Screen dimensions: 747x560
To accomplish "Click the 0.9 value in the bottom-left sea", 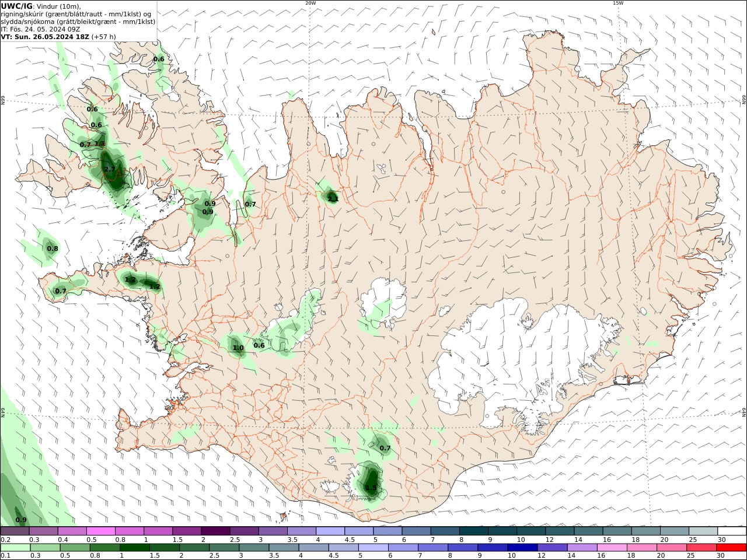I will (21, 520).
